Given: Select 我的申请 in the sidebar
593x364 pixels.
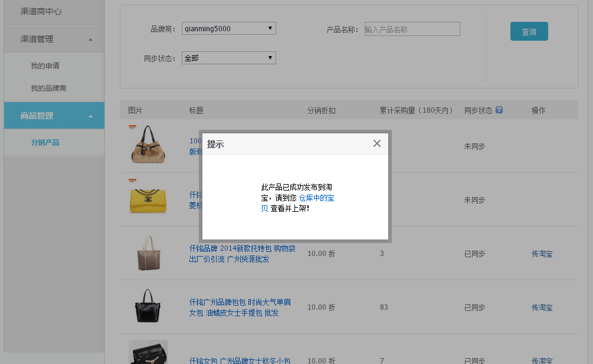Looking at the screenshot, I should pos(45,65).
